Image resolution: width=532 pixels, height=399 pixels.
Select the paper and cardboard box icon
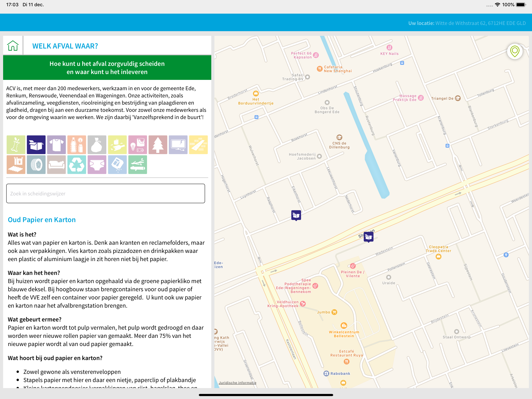click(x=36, y=145)
